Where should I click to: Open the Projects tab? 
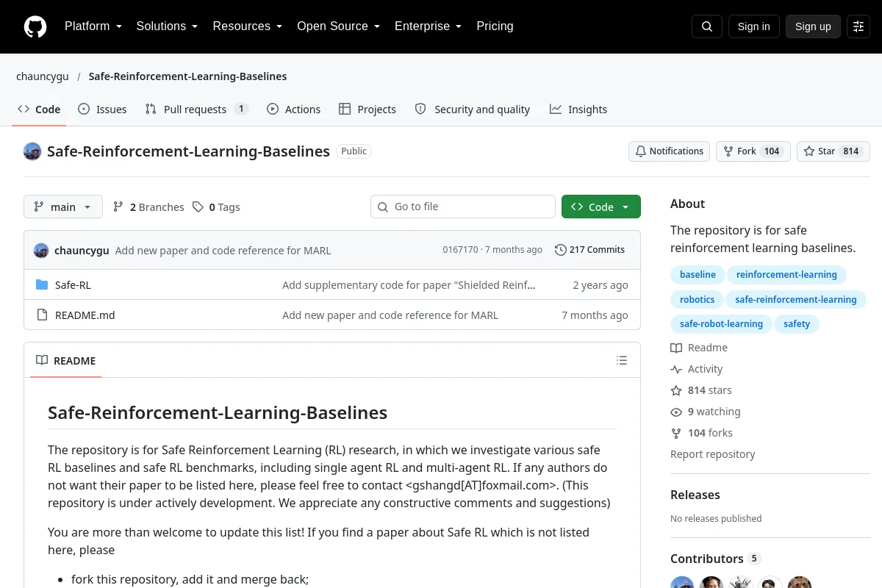tap(367, 109)
